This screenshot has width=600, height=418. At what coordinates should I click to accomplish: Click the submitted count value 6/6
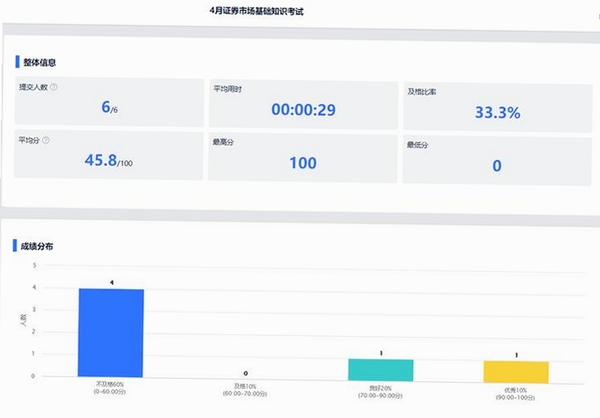coord(109,107)
